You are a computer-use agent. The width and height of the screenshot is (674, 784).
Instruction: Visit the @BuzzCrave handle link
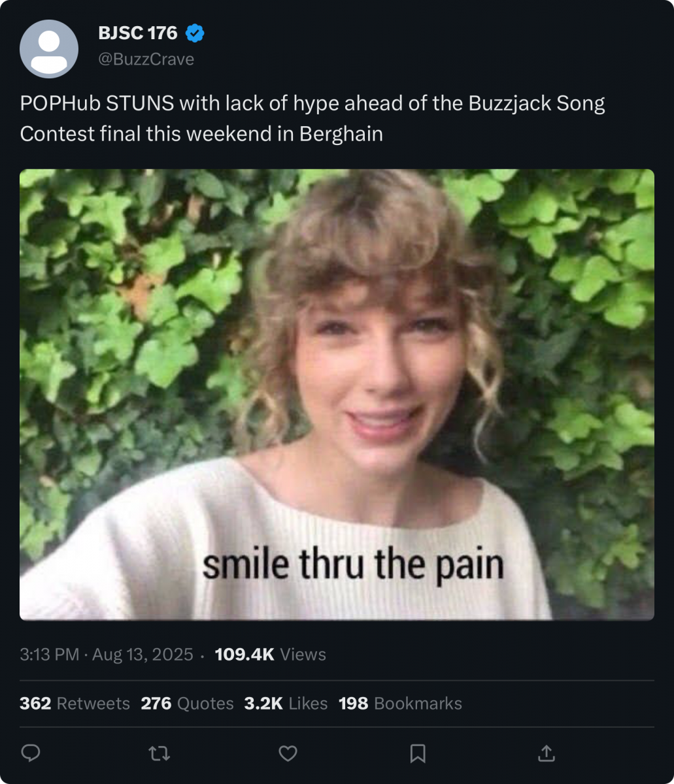coord(146,59)
